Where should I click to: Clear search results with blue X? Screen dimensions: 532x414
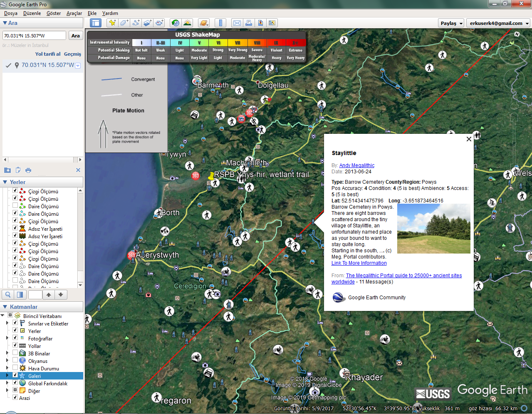pos(78,170)
